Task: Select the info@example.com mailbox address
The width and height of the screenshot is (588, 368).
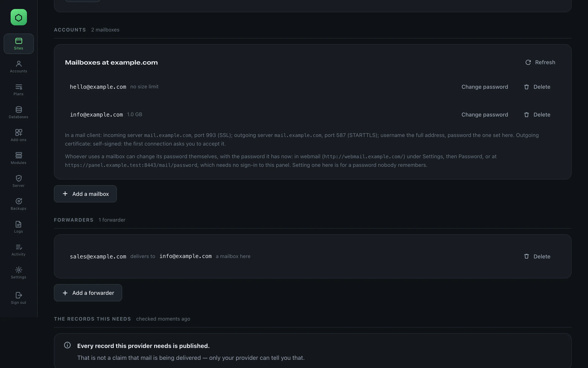Action: pyautogui.click(x=96, y=115)
